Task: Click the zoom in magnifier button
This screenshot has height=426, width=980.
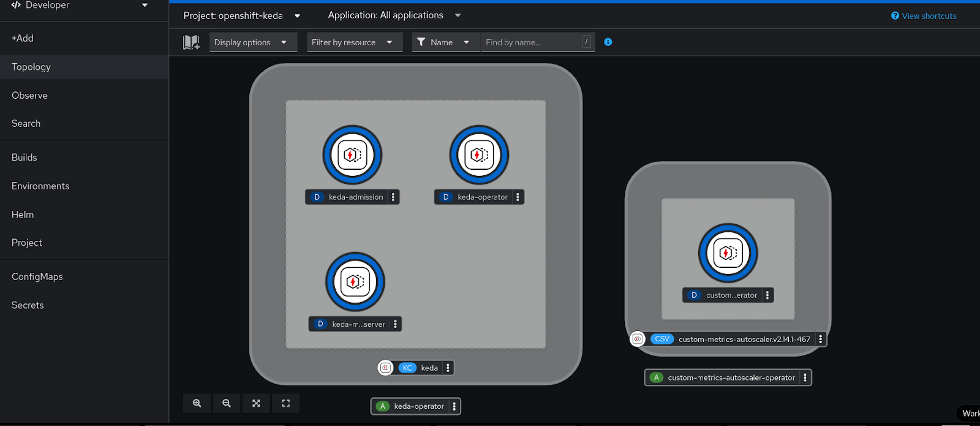Action: pyautogui.click(x=197, y=403)
